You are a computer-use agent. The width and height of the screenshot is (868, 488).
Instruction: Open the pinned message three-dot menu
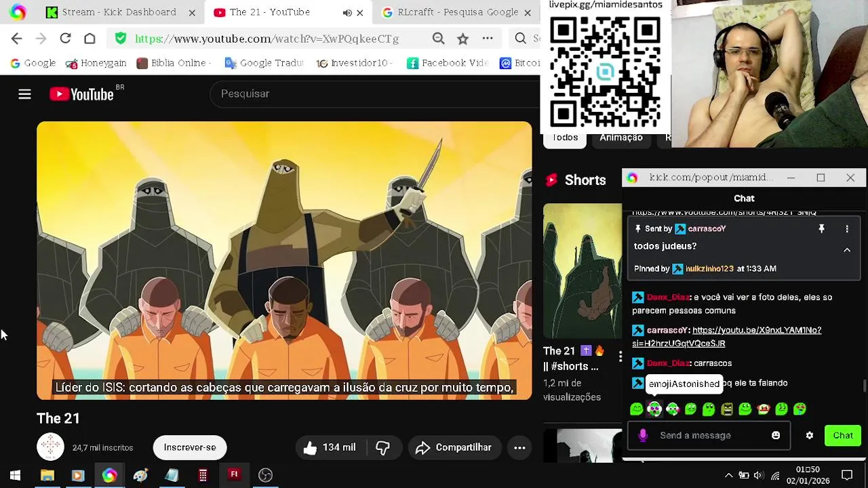[x=847, y=229]
